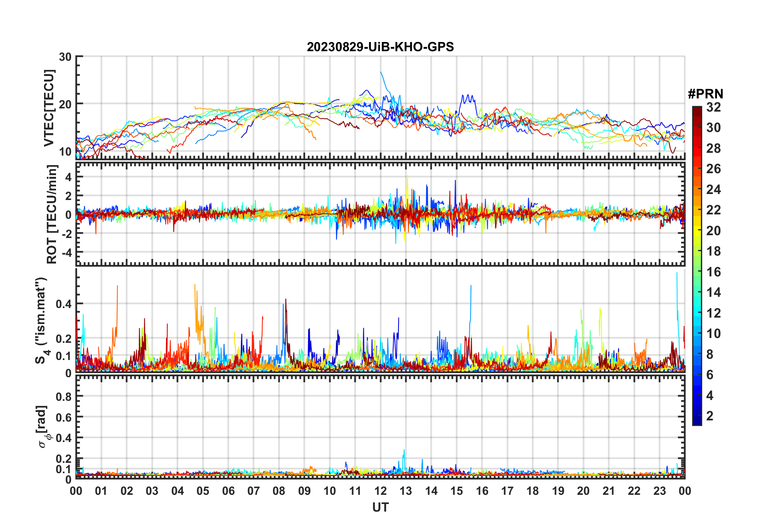Click the 12 hour tick label on x-axis
This screenshot has height=532, width=761.
coord(380,491)
